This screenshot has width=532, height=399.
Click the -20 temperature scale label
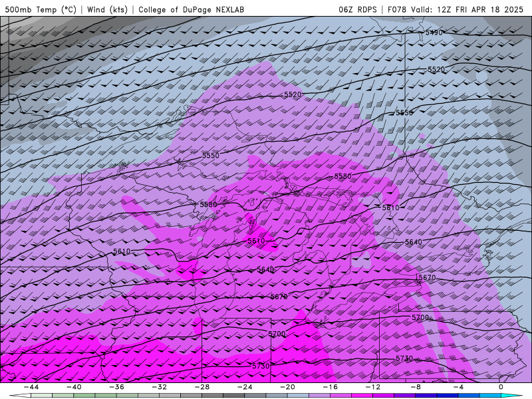[x=287, y=387]
